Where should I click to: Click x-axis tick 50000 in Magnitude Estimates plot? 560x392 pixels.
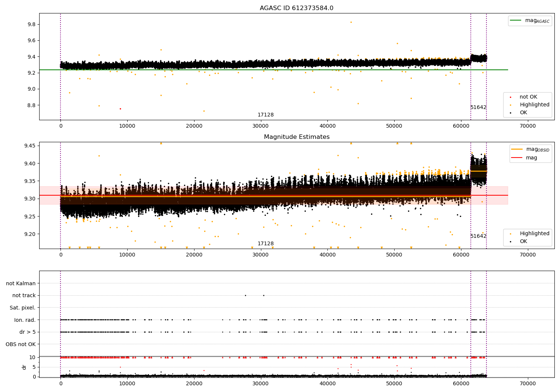(394, 255)
